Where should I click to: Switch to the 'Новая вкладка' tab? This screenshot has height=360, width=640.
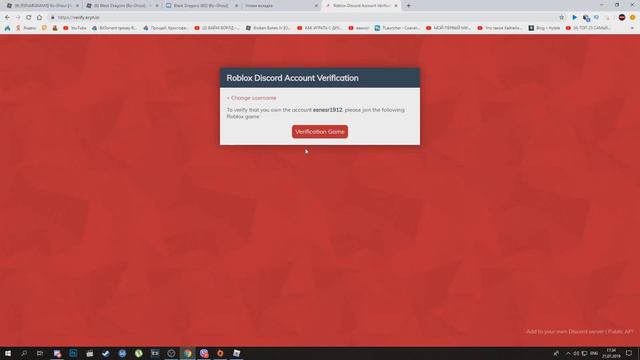[x=282, y=6]
